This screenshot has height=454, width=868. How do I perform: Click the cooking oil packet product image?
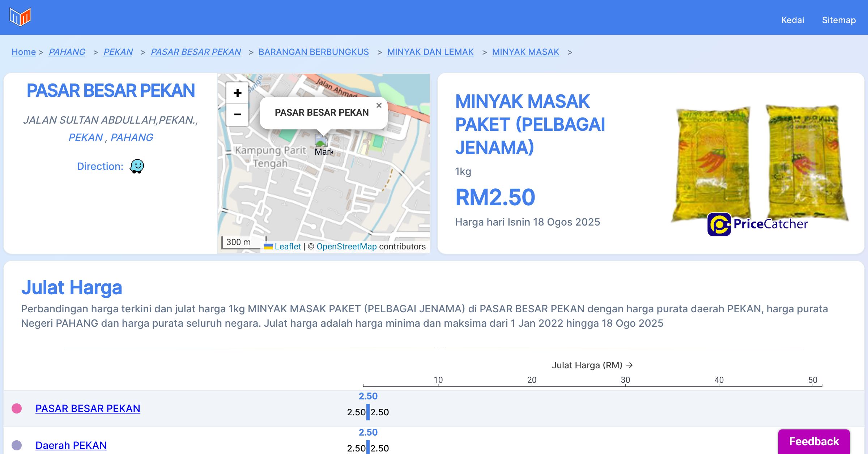tap(759, 163)
